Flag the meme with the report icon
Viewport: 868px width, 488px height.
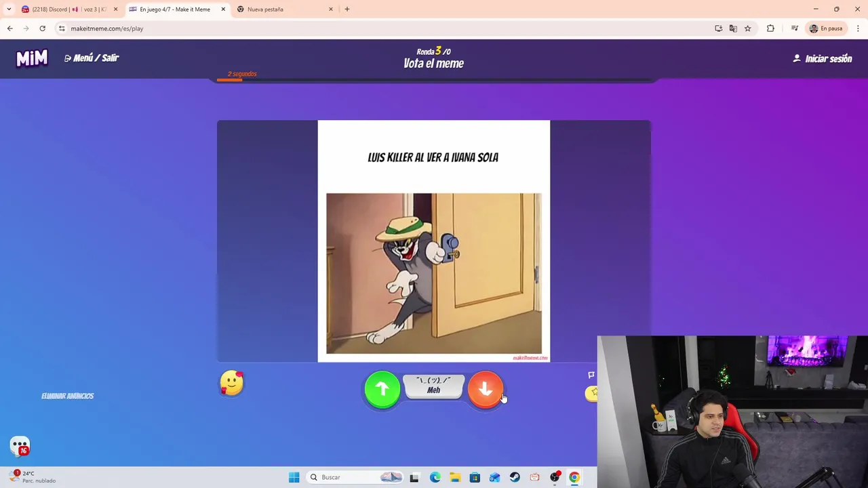[591, 375]
